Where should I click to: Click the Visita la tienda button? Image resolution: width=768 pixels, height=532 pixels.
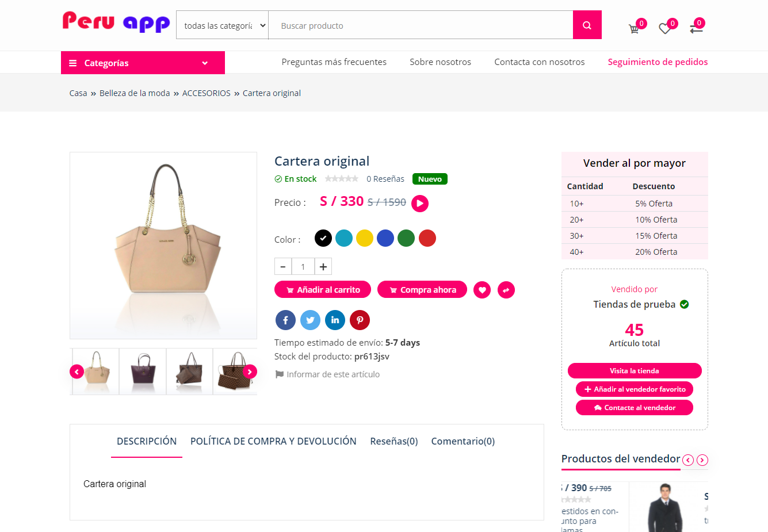click(635, 371)
